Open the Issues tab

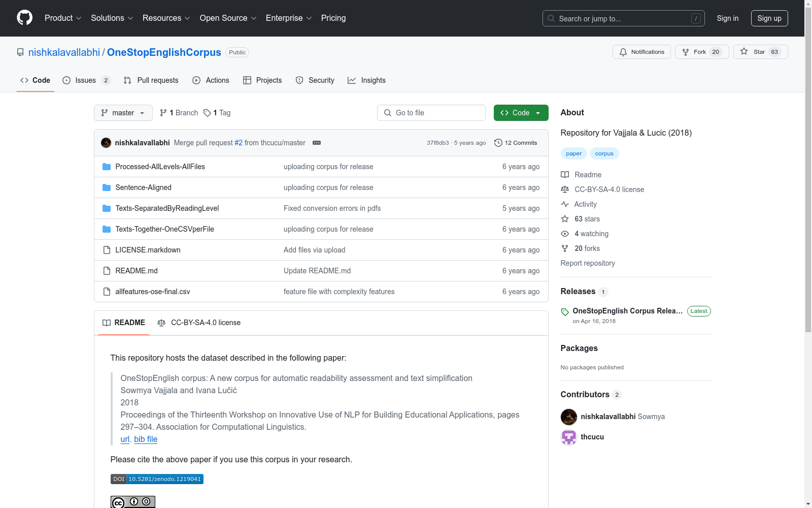pyautogui.click(x=86, y=80)
